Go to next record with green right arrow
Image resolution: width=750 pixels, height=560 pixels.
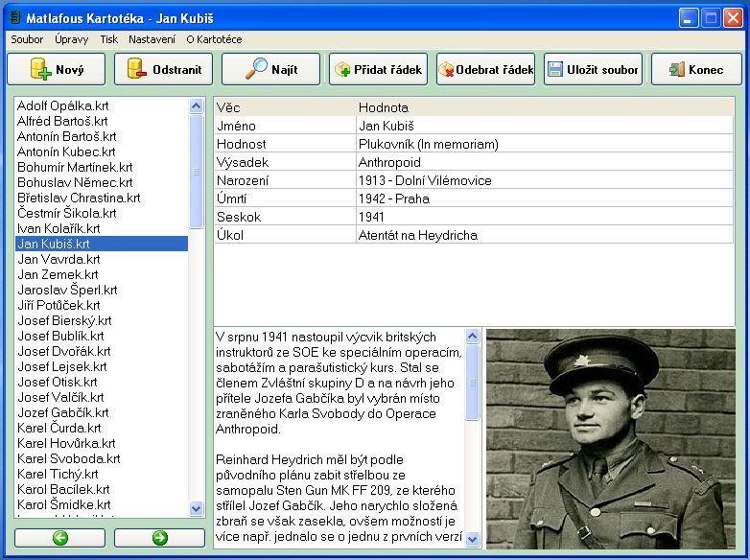[159, 538]
